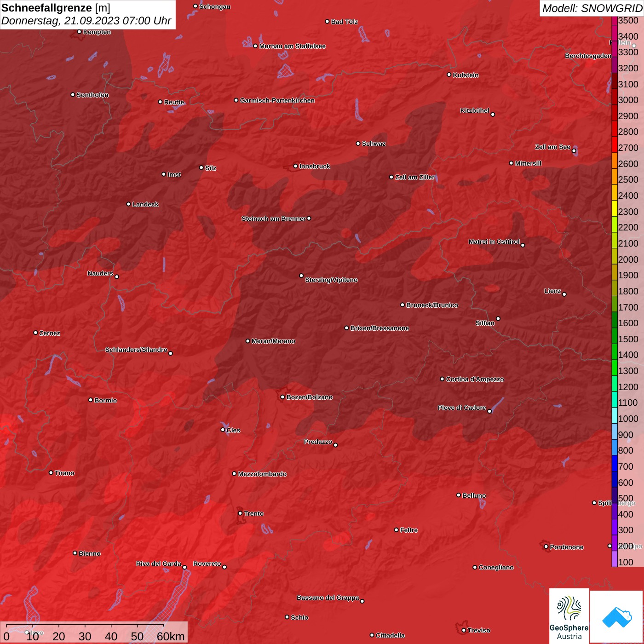Click the Feltre town marker
Viewport: 644px width, 644px height.
coord(396,530)
